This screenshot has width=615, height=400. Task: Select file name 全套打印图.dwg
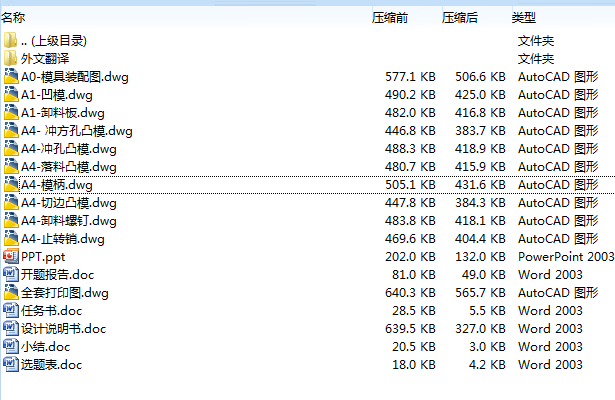65,293
